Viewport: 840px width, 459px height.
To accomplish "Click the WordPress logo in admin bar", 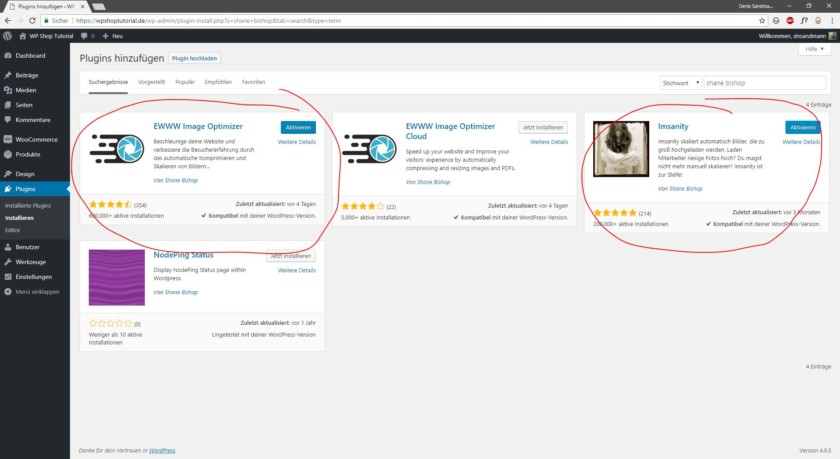I will [x=7, y=36].
